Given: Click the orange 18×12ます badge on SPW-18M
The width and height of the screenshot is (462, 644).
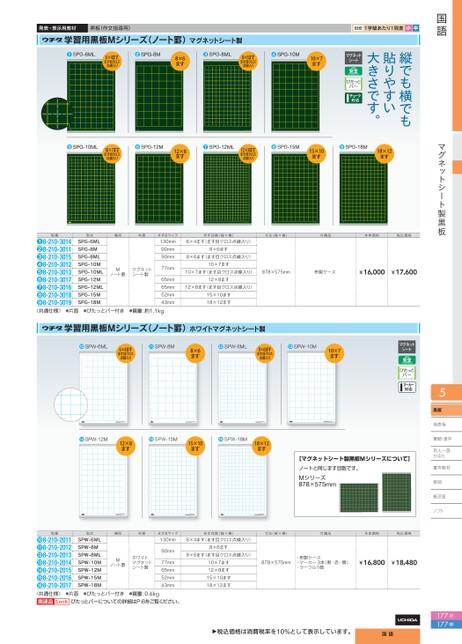Looking at the screenshot, I should point(262,446).
